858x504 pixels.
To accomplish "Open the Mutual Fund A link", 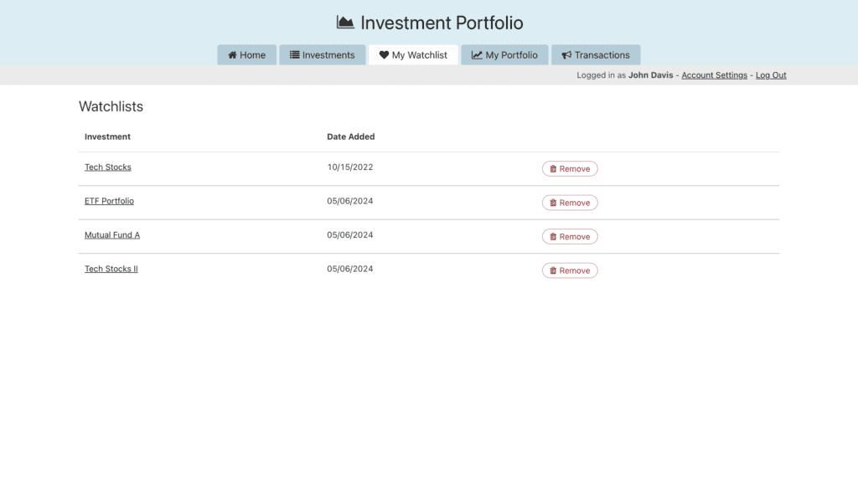I will [x=112, y=235].
